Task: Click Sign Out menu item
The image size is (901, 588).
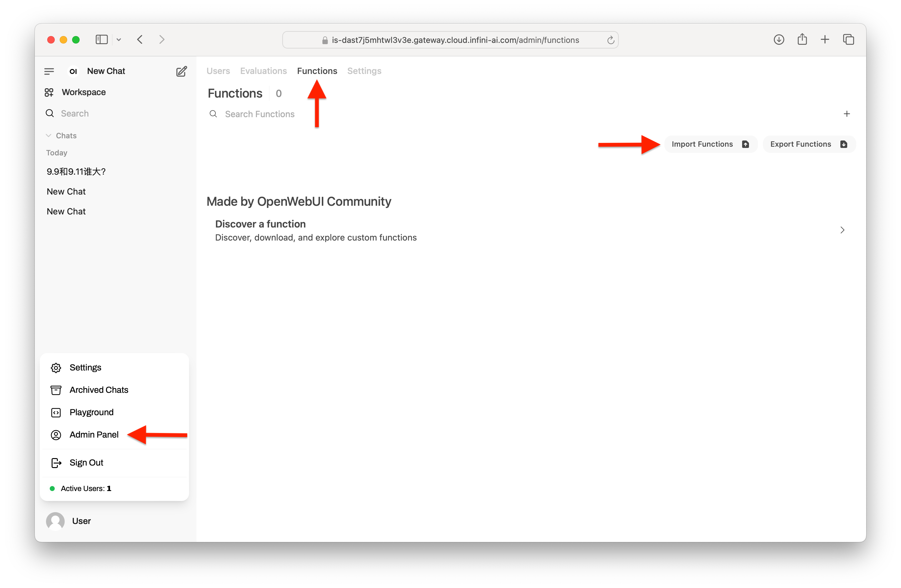Action: 87,463
